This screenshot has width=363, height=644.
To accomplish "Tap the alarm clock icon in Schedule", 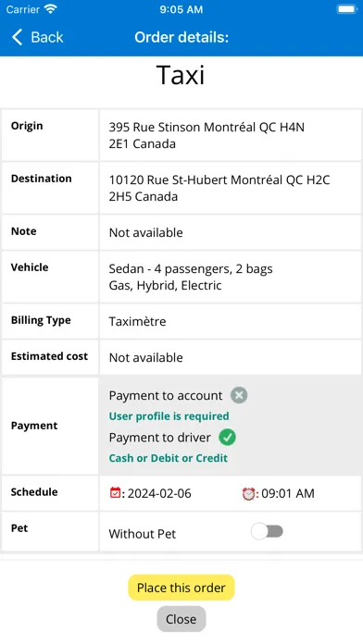I will [248, 493].
